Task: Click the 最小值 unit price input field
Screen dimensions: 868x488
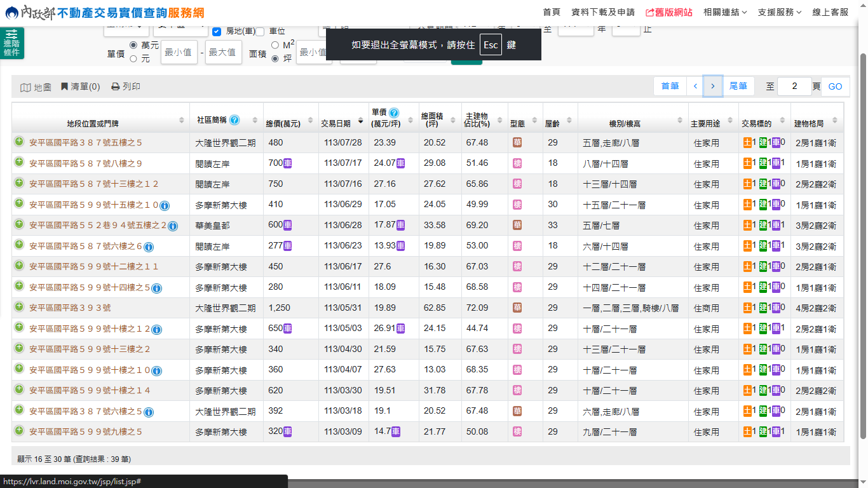Action: tap(179, 52)
